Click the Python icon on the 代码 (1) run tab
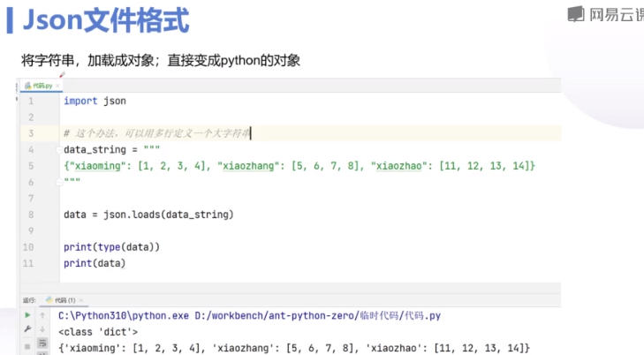Screen dimensions: 644x355 [49, 300]
